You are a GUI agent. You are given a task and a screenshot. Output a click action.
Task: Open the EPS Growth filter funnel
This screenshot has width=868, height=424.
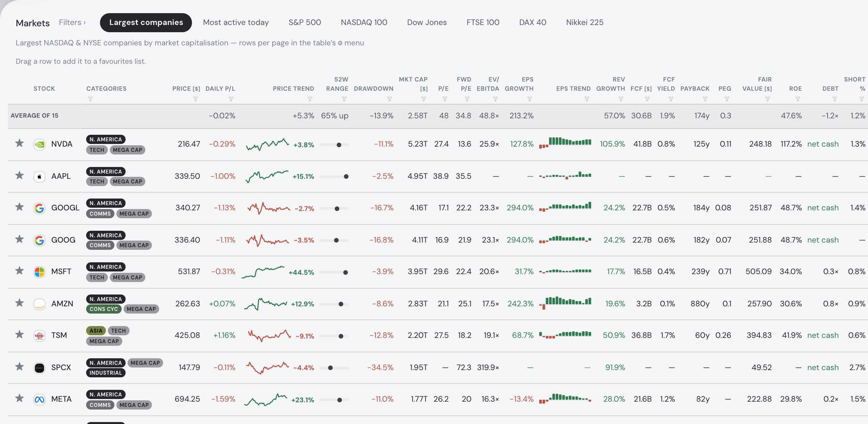pyautogui.click(x=529, y=99)
